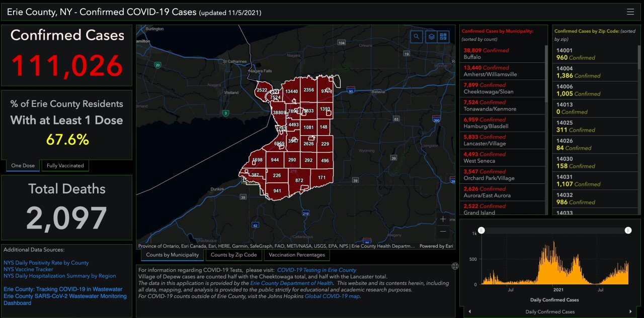Open the hamburger menu in the header
This screenshot has height=318, width=644.
click(630, 12)
